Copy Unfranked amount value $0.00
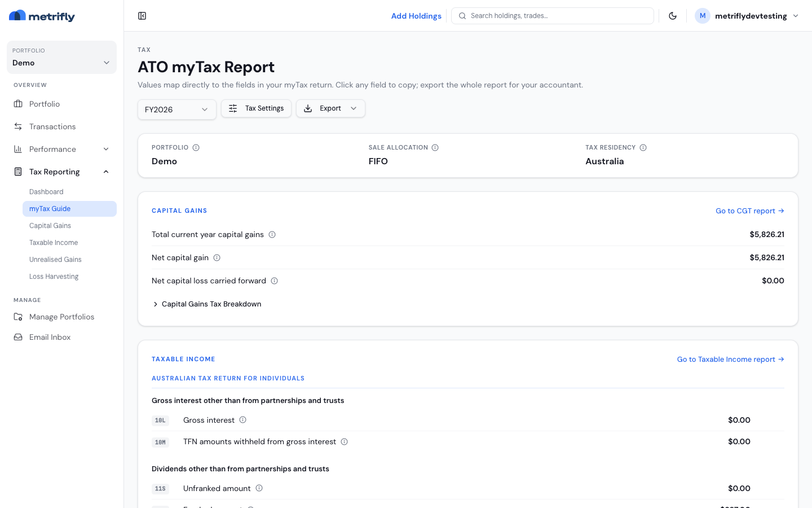This screenshot has height=508, width=812. point(739,488)
